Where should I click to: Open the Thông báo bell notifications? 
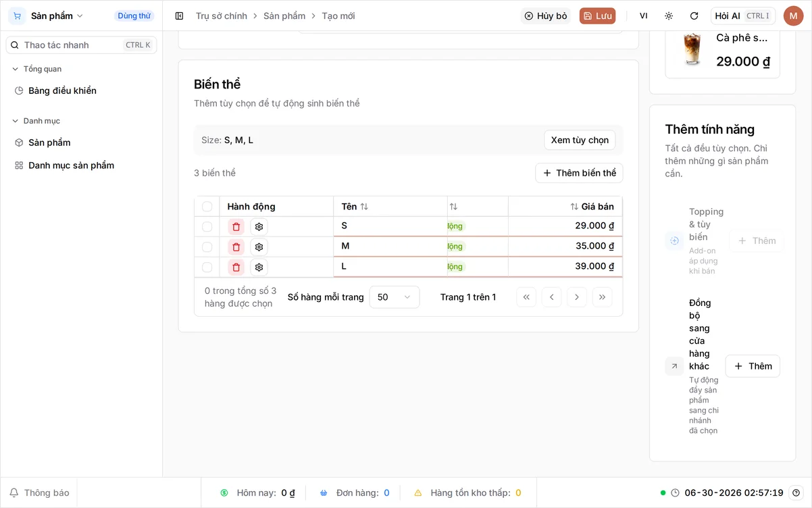tap(39, 493)
